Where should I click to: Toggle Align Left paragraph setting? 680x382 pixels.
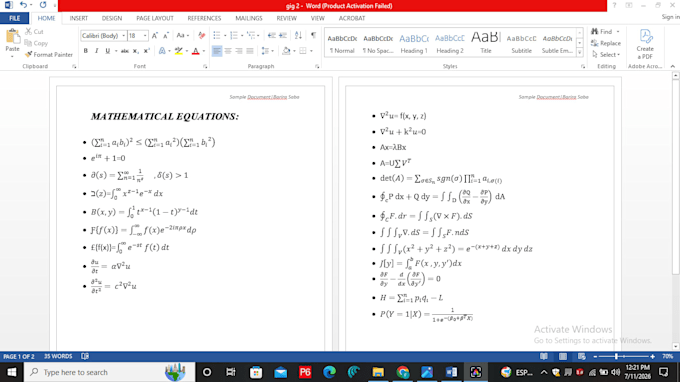click(x=217, y=51)
